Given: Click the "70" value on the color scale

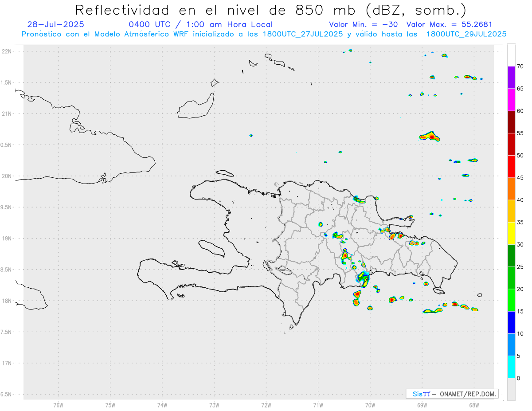Looking at the screenshot, I should point(520,67).
